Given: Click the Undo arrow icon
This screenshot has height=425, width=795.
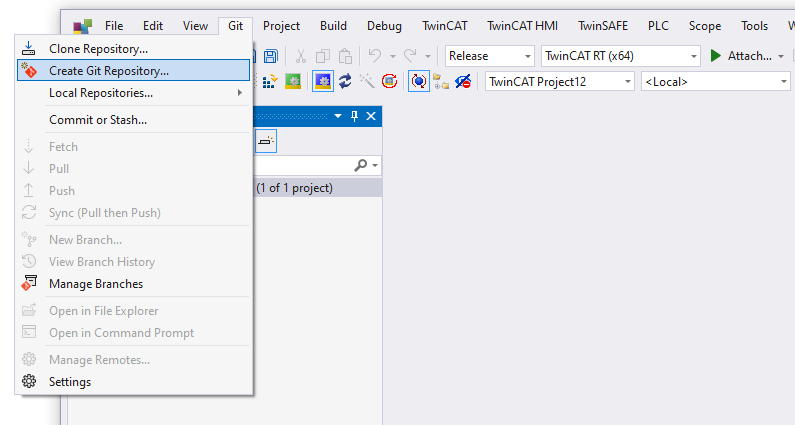Looking at the screenshot, I should [375, 56].
